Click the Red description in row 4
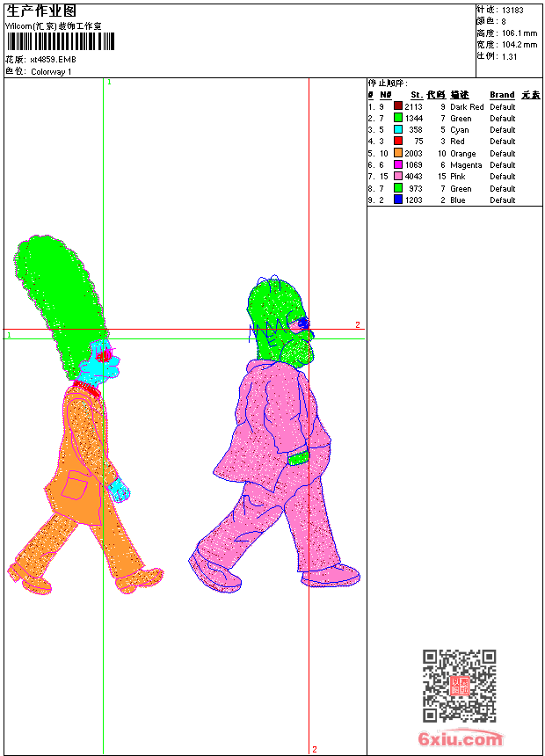 tap(457, 142)
